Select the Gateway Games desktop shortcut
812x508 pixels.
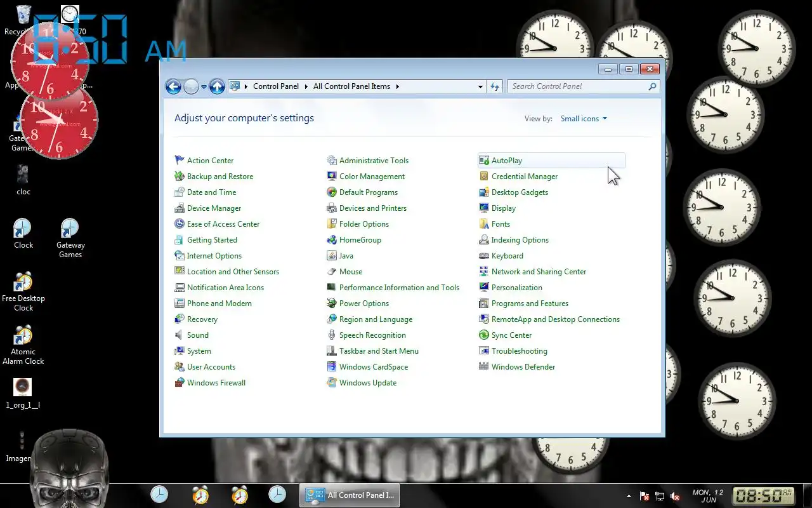click(x=70, y=238)
